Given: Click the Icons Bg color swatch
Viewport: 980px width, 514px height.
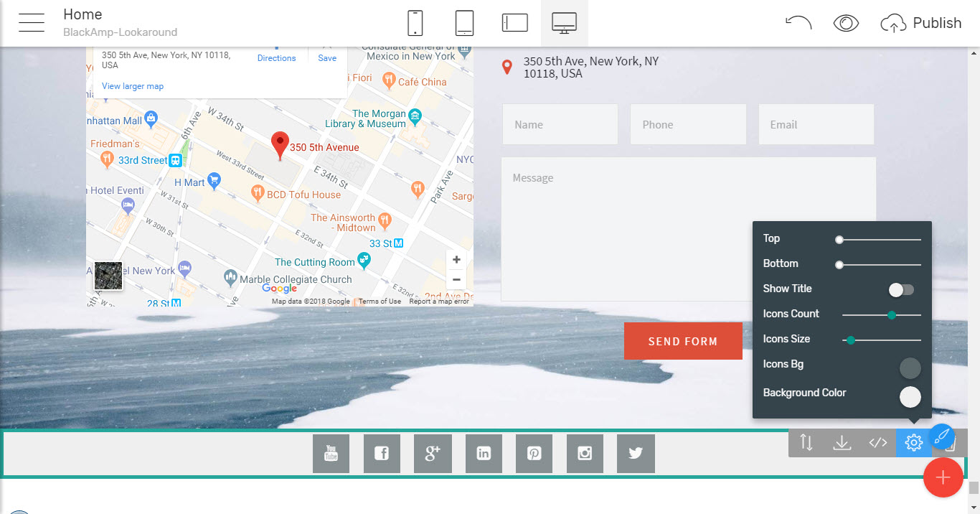Looking at the screenshot, I should 910,368.
